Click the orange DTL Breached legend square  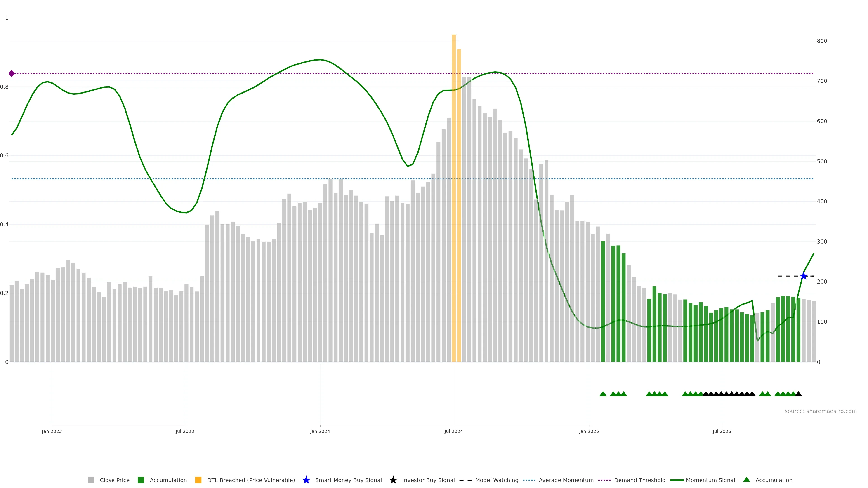198,480
